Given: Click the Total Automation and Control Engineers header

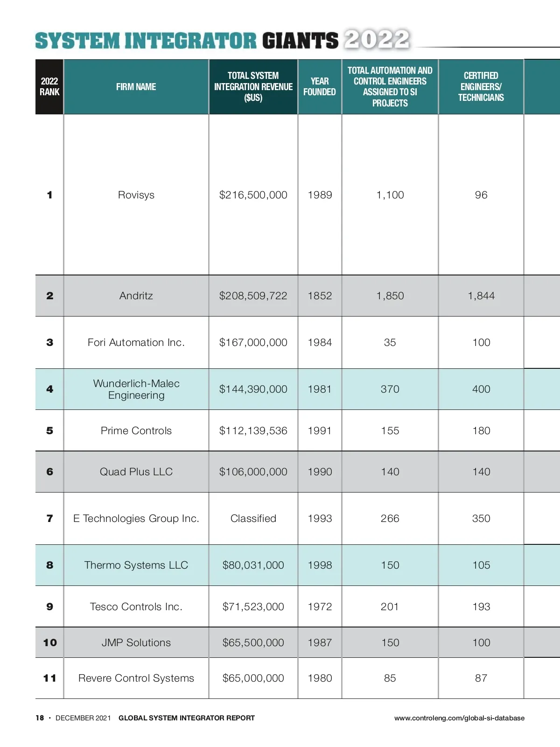Looking at the screenshot, I should pos(390,87).
